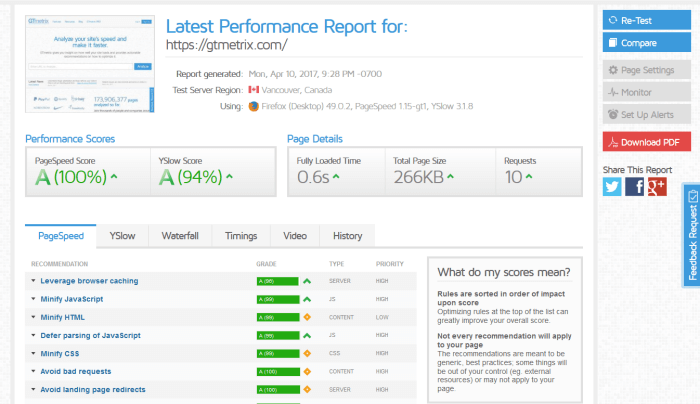This screenshot has height=404, width=700.
Task: Expand Leverage browser caching row
Action: pyautogui.click(x=33, y=281)
